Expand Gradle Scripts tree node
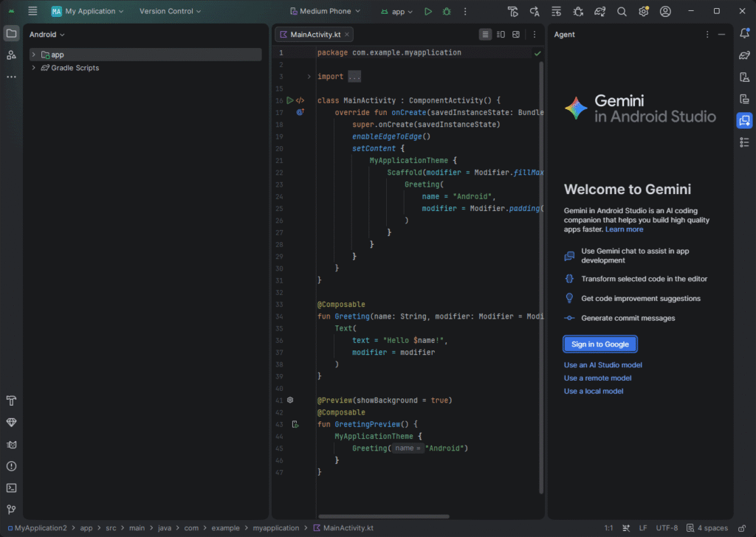756x537 pixels. (33, 68)
